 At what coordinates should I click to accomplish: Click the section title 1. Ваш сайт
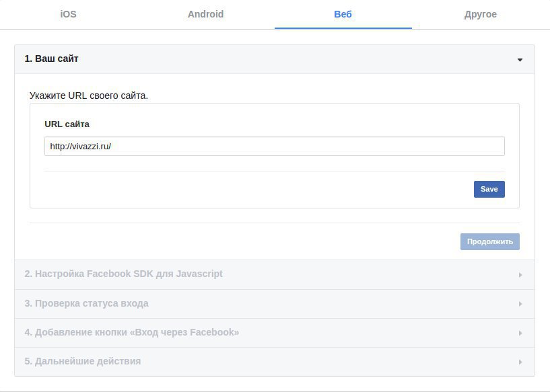click(x=52, y=59)
